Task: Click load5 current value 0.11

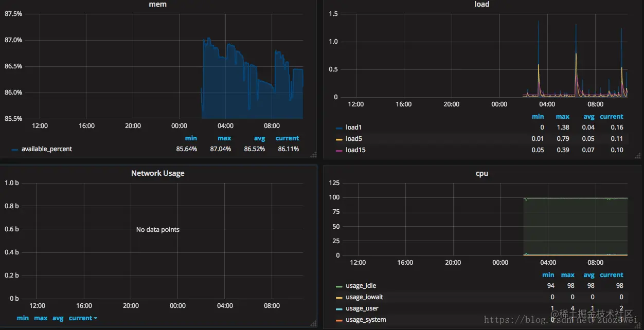Action: (617, 139)
